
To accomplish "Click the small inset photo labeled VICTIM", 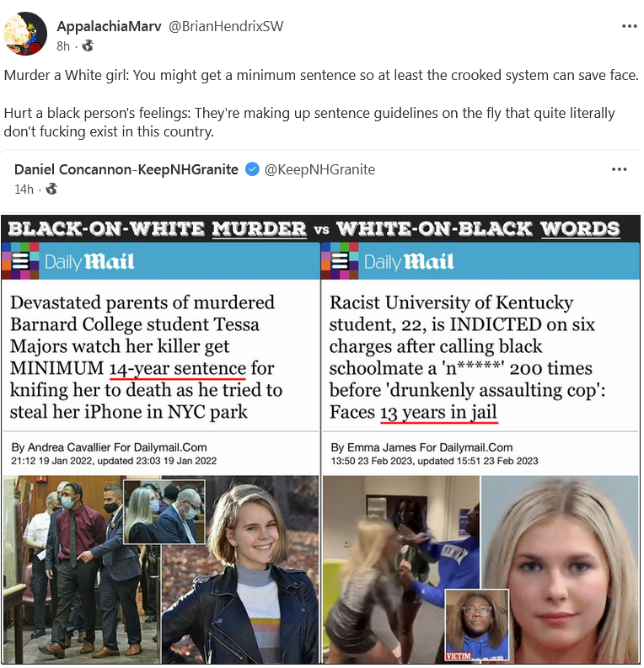I will coord(476,625).
